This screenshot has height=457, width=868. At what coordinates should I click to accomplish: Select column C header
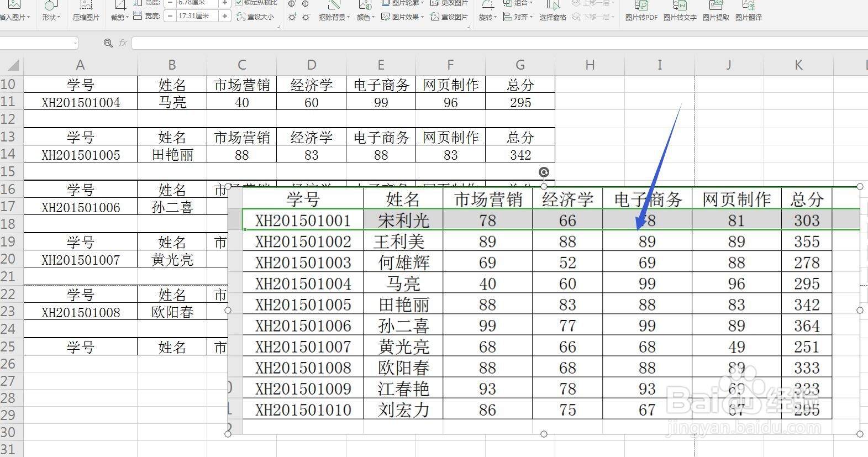(x=241, y=65)
